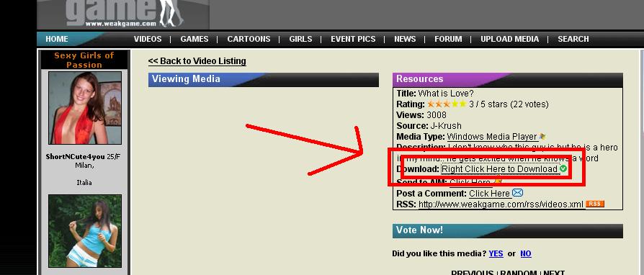Click the Sexy Girls of Passion heading
This screenshot has width=644, height=275.
(84, 60)
